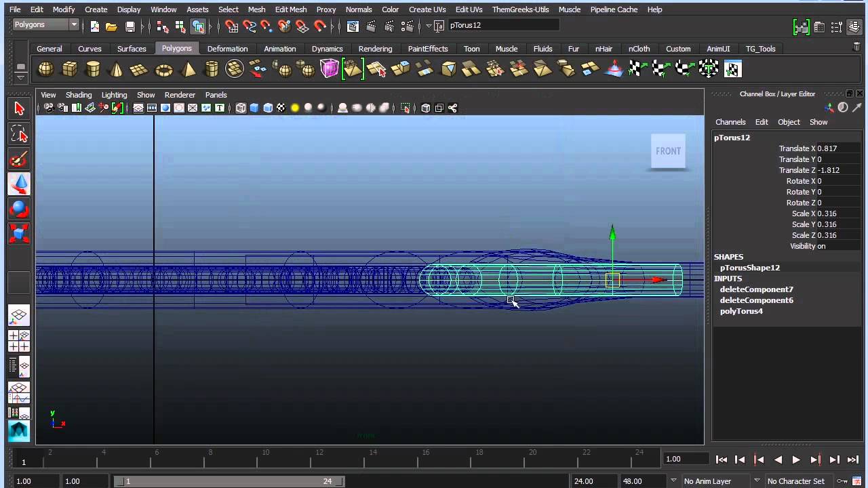Screen dimensions: 868x488
Task: Click the FRONT view cube
Action: 668,151
